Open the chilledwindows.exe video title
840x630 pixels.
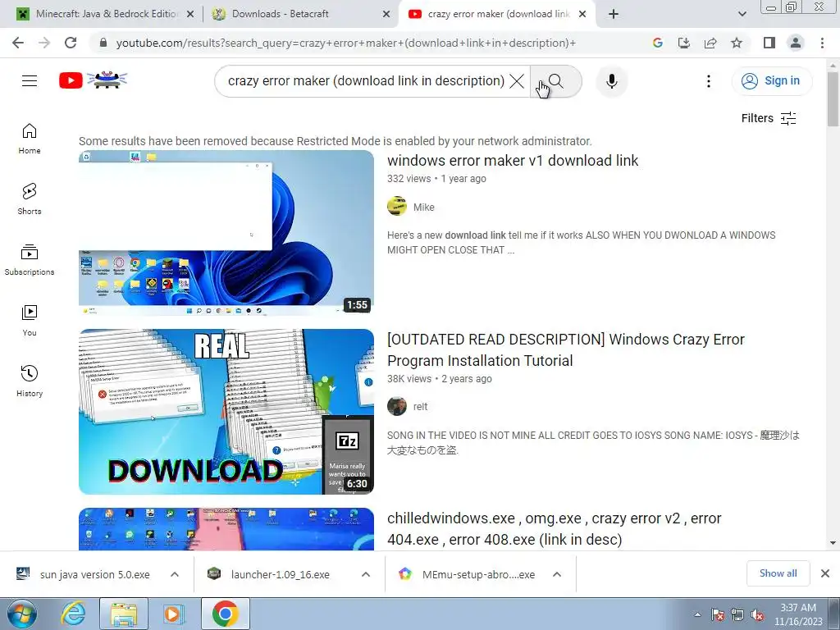point(554,529)
